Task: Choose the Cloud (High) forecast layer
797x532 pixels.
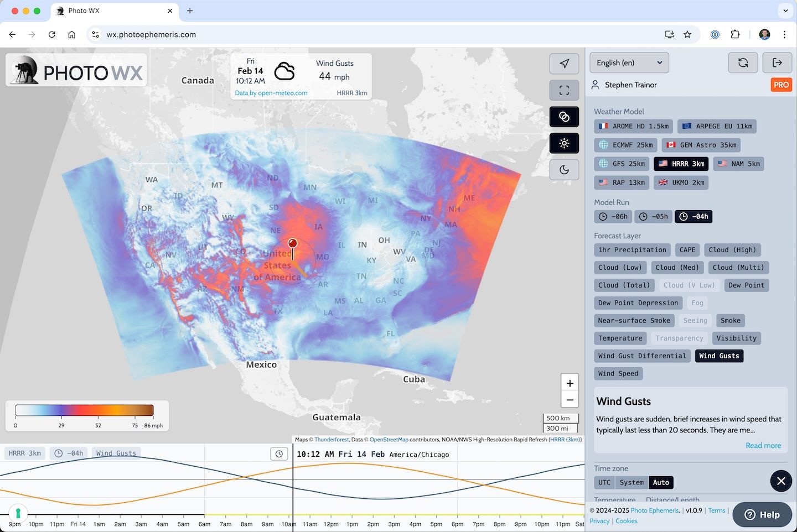Action: [732, 250]
